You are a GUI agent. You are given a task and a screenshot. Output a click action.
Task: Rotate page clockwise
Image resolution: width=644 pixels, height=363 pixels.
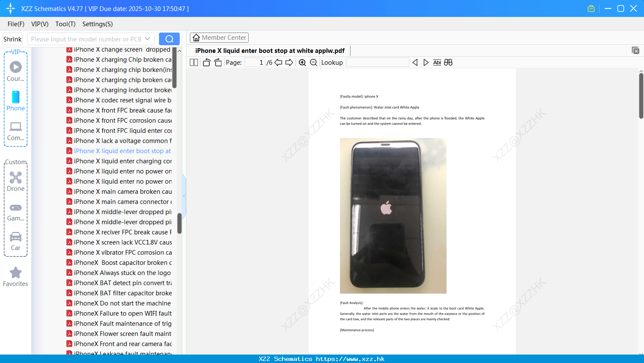pos(218,63)
